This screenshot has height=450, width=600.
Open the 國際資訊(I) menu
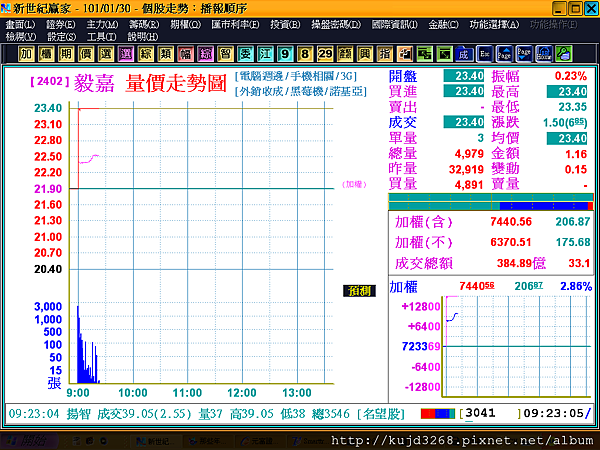point(395,25)
